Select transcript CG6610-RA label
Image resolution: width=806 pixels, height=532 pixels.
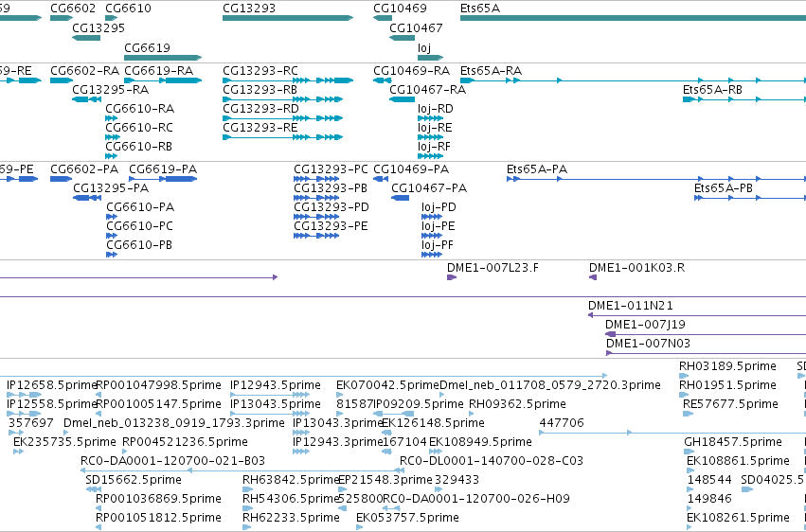click(x=140, y=108)
